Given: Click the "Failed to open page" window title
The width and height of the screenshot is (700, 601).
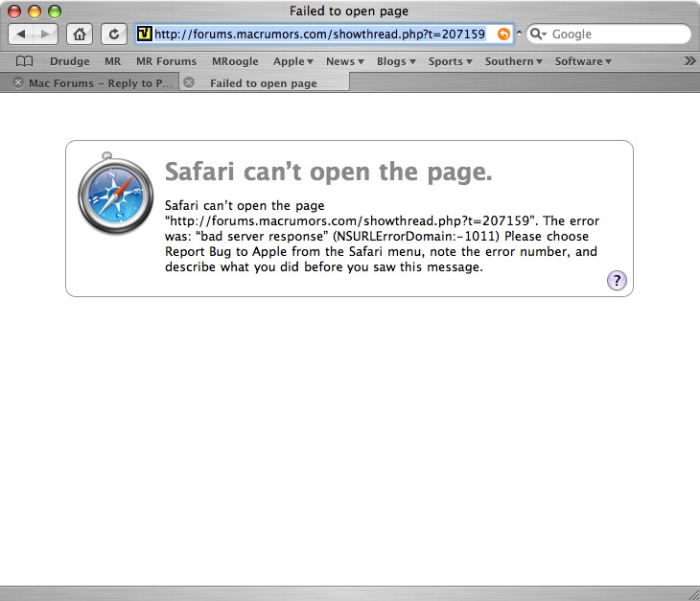Looking at the screenshot, I should tap(349, 12).
